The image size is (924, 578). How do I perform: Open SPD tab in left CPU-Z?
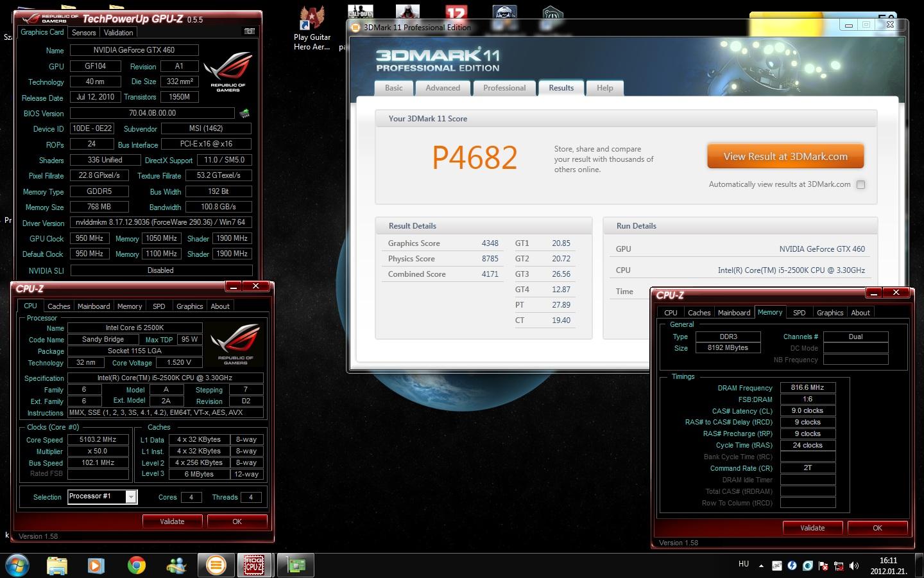click(159, 306)
